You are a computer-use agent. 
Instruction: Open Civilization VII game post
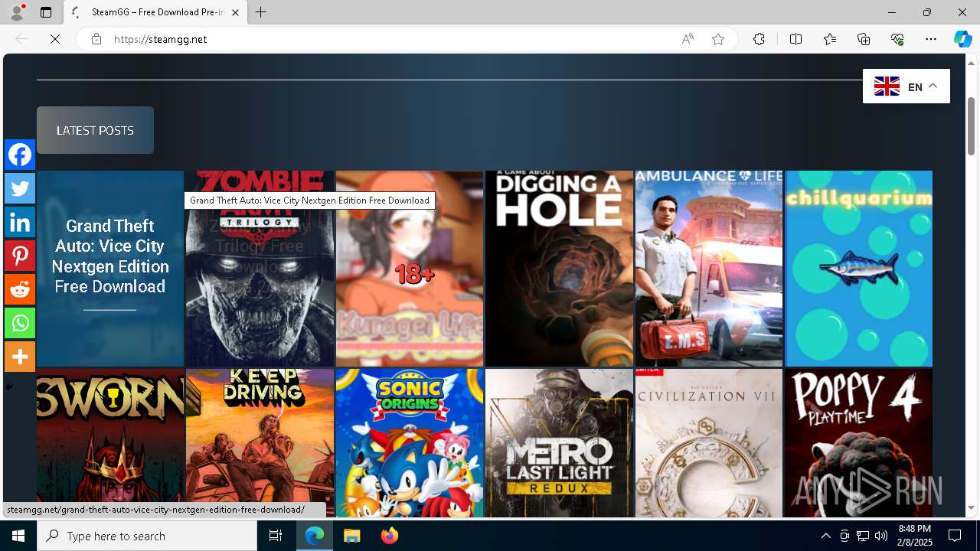click(709, 443)
